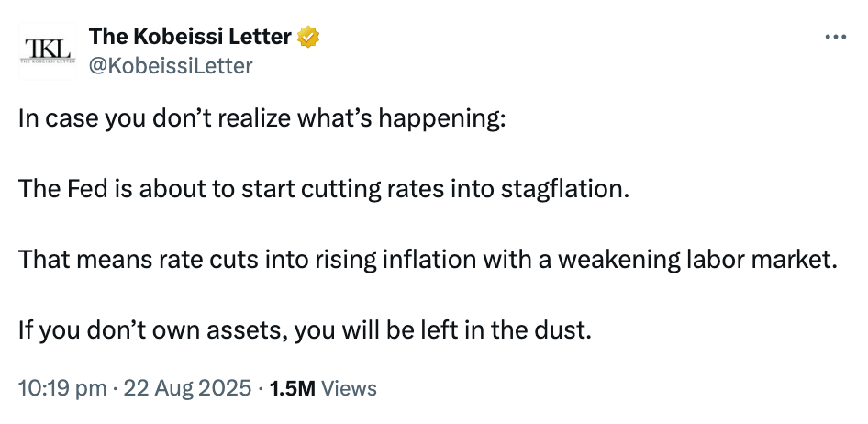Click the @KobeissiLetter handle

click(170, 65)
